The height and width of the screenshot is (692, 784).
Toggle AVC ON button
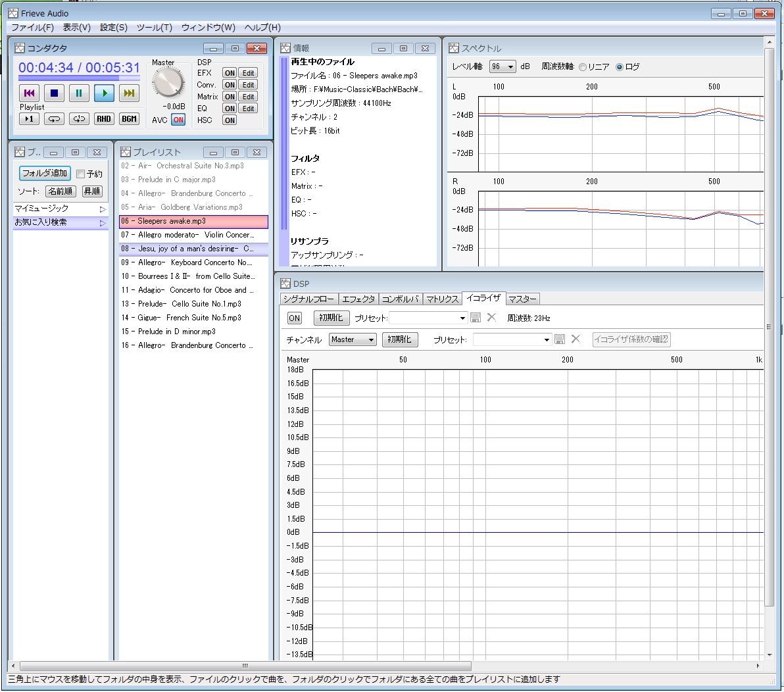(178, 120)
